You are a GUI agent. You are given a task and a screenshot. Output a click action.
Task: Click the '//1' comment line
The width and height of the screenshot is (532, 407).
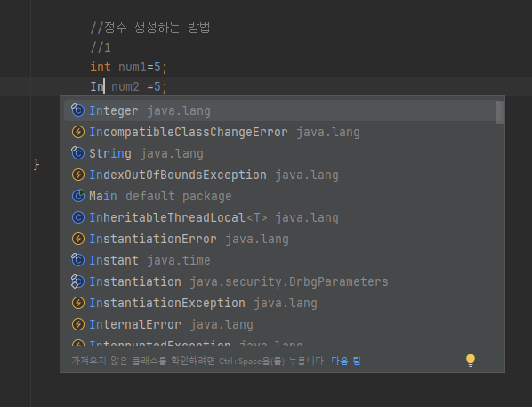click(101, 47)
